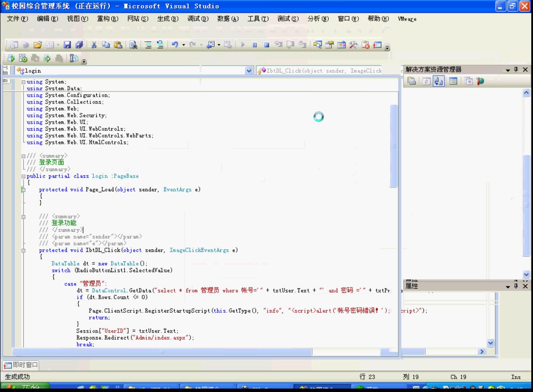Open Properties panel window position dropdown

(508, 286)
